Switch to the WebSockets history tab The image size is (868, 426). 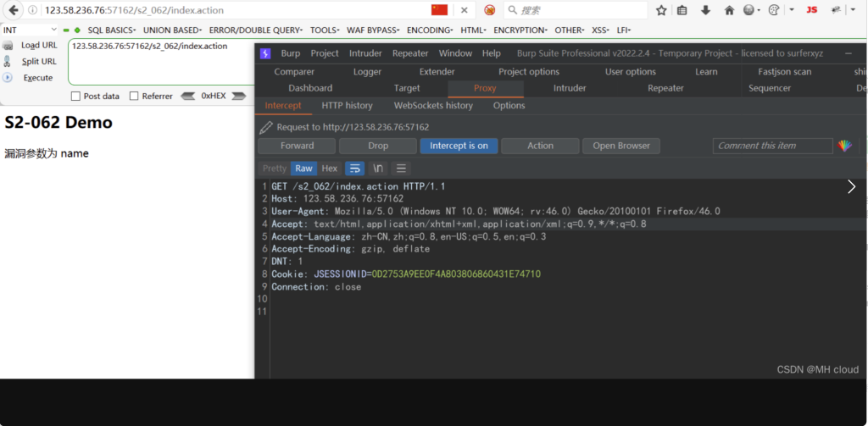coord(433,105)
